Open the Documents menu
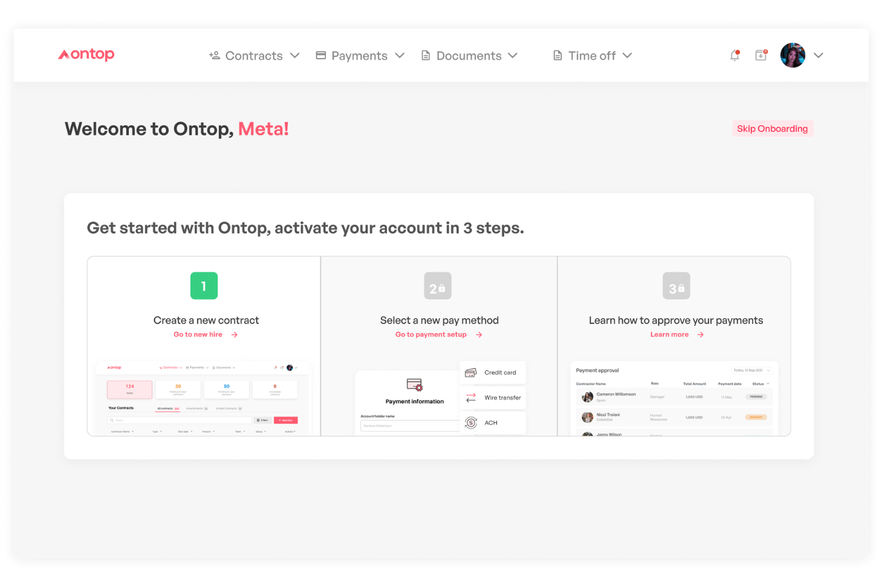Screen dimensions: 882x588 point(469,55)
